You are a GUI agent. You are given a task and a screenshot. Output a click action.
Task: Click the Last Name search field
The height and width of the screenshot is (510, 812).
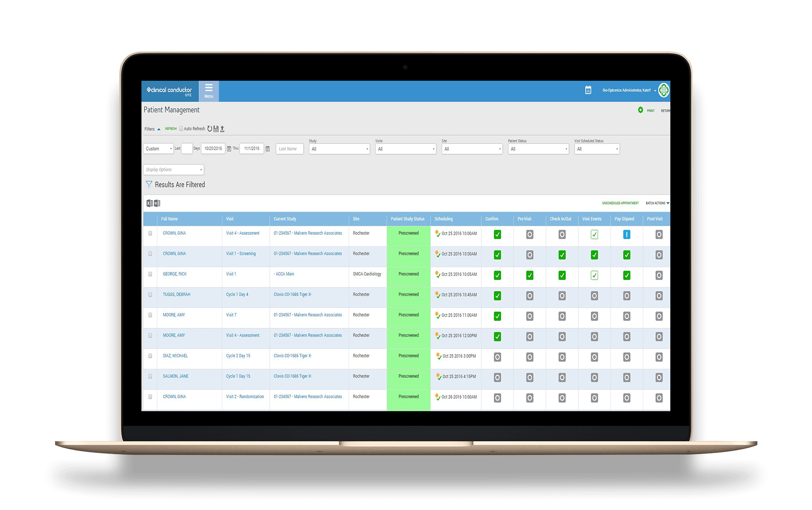pos(289,149)
